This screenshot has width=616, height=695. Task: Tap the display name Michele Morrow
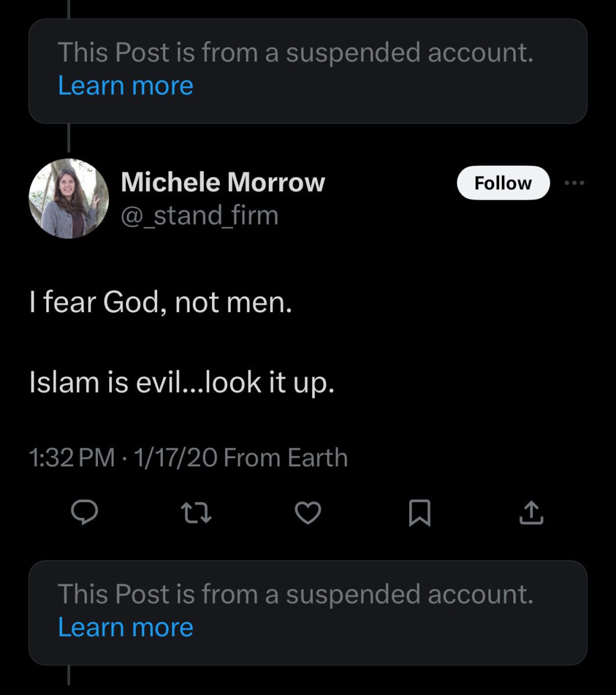click(x=223, y=182)
